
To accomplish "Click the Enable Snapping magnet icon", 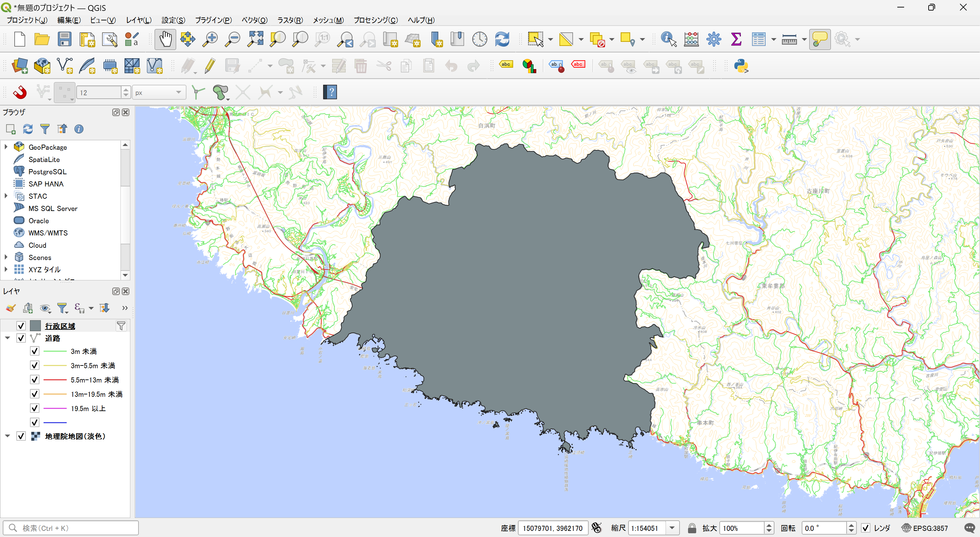I will 20,92.
